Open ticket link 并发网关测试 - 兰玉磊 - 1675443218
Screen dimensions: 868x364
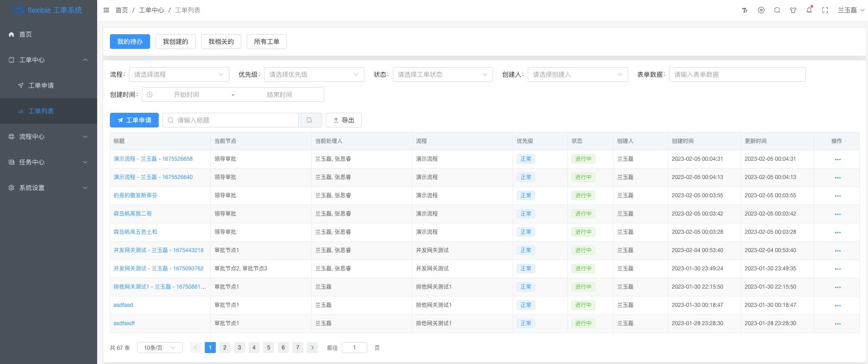pyautogui.click(x=158, y=250)
